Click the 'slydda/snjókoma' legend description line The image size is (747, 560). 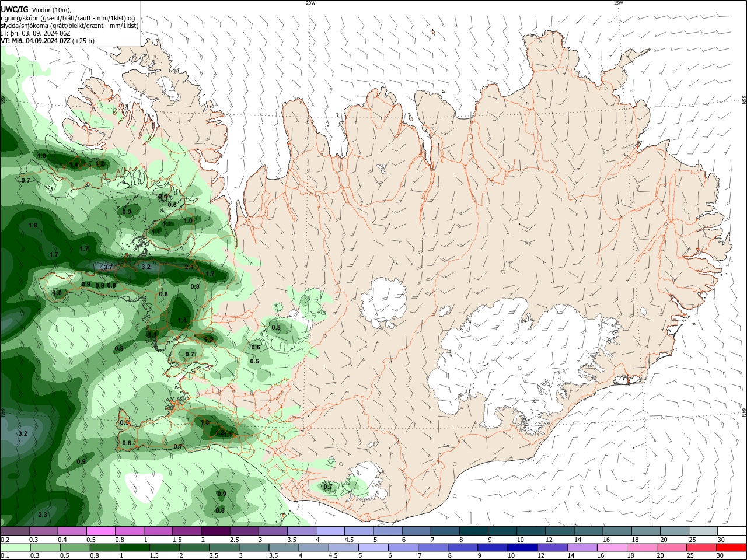pyautogui.click(x=69, y=26)
